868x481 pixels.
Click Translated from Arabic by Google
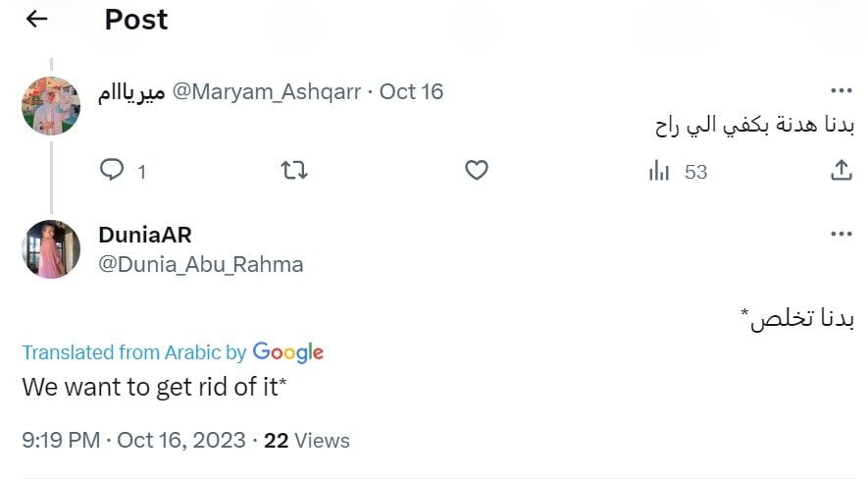click(173, 352)
